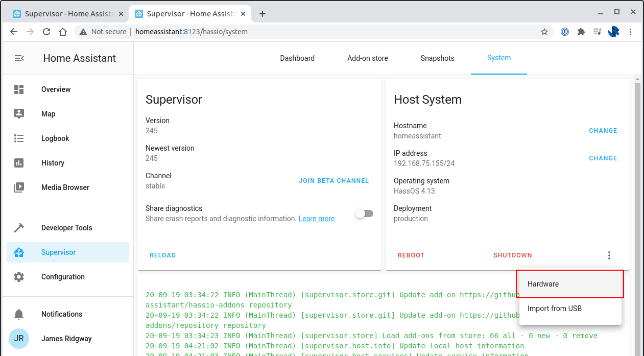Image resolution: width=644 pixels, height=356 pixels.
Task: Open the Overview dashboard icon
Action: [19, 89]
